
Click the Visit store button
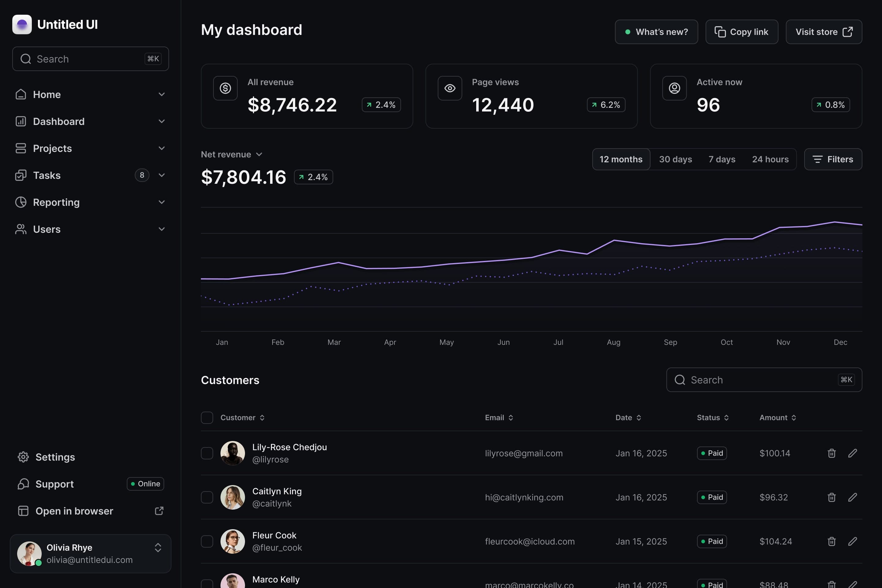click(x=824, y=32)
